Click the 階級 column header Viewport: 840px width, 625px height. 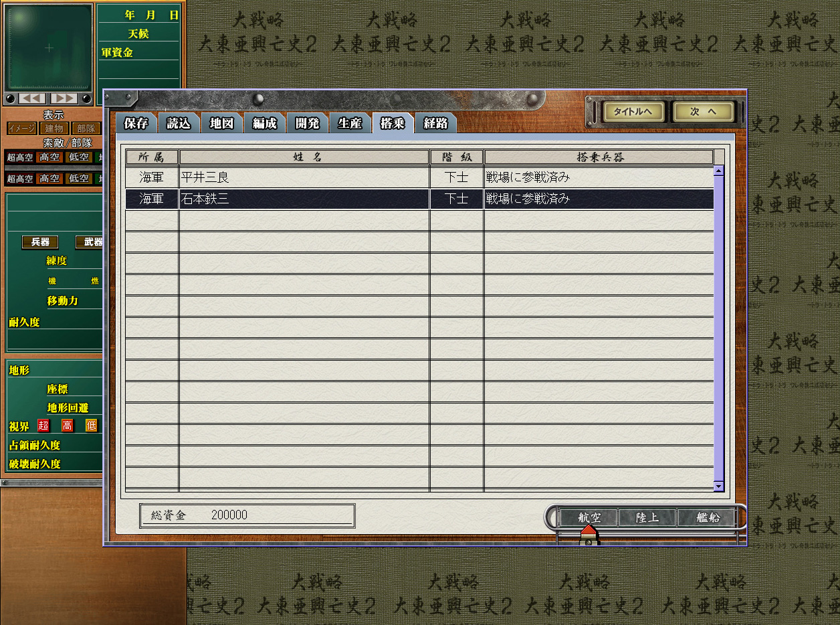(x=457, y=157)
